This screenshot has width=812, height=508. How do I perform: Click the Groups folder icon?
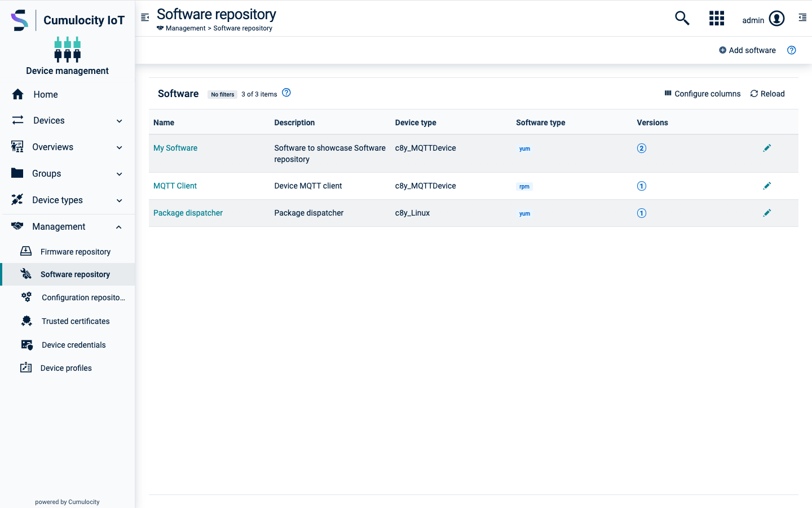[17, 173]
